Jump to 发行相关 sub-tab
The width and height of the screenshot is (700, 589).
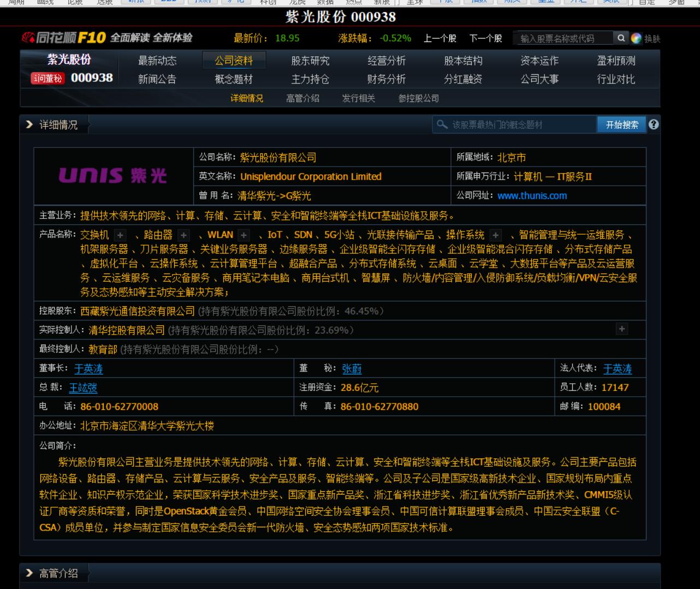coord(359,98)
